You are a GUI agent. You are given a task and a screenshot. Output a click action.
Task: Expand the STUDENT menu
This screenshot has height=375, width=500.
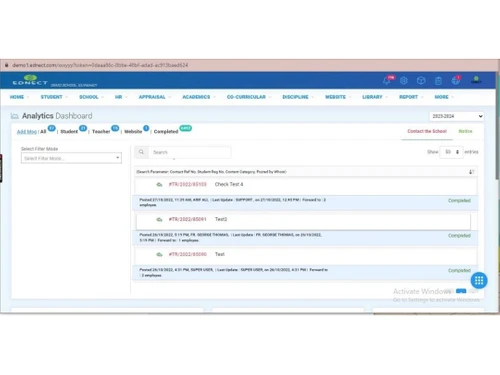click(54, 97)
